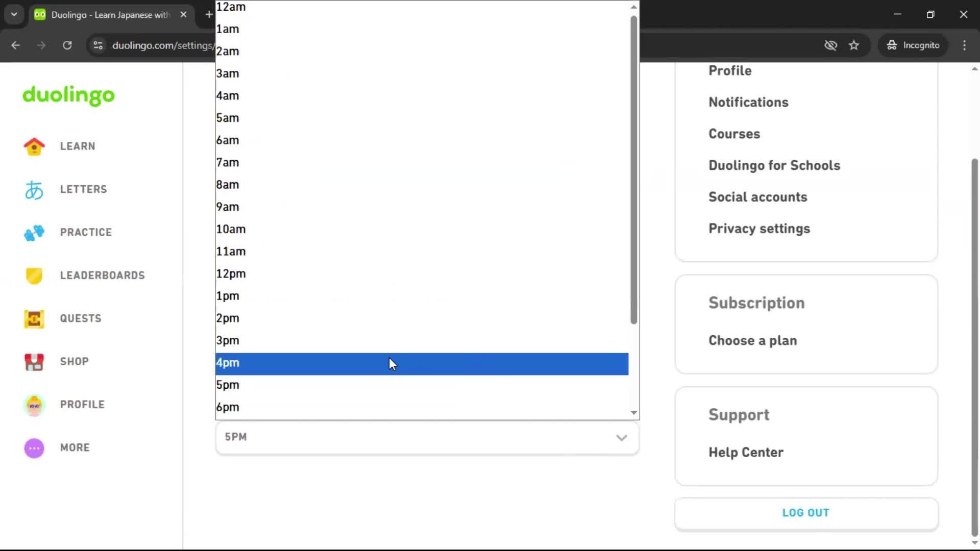Select the Quests treasure icon
980x551 pixels.
[34, 318]
